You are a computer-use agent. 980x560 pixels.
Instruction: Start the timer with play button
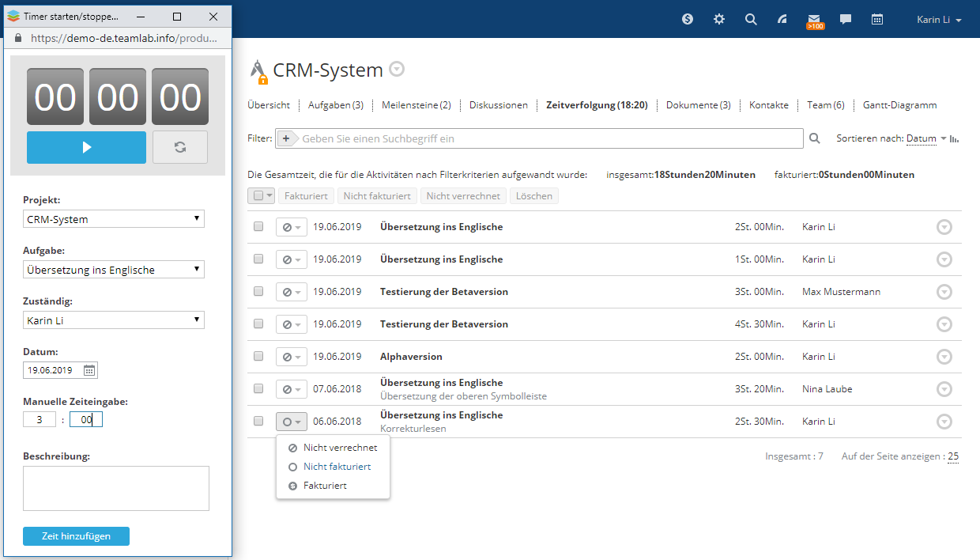pyautogui.click(x=86, y=147)
